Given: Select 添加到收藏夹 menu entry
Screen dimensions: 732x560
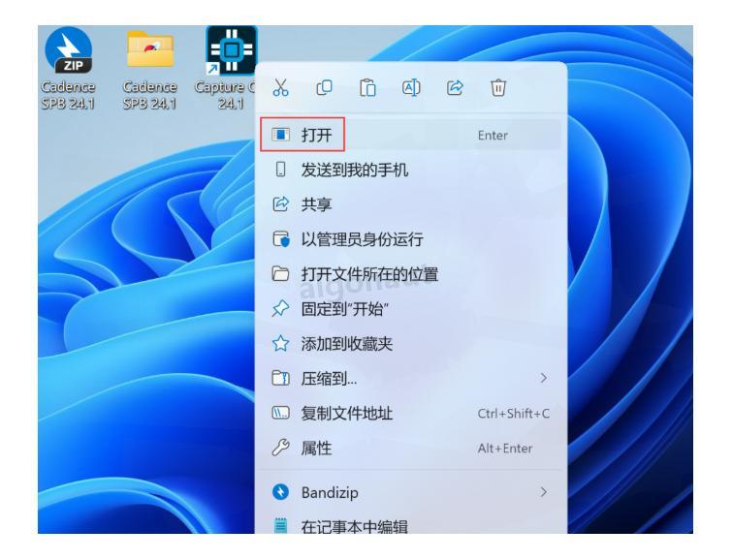Looking at the screenshot, I should (411, 344).
